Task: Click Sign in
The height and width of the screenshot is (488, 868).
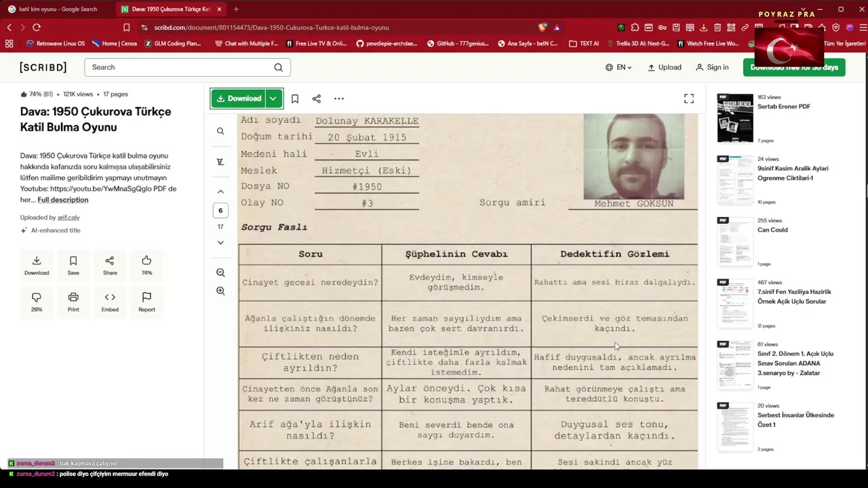Action: point(712,67)
